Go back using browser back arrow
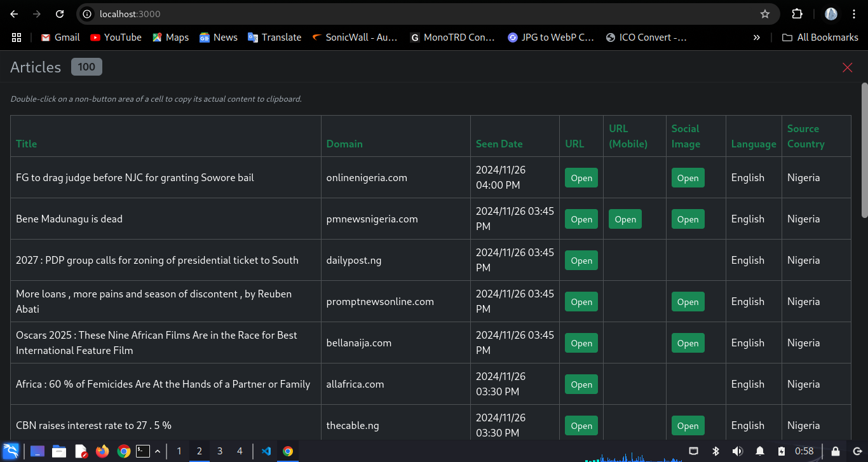Viewport: 868px width, 462px height. click(14, 14)
